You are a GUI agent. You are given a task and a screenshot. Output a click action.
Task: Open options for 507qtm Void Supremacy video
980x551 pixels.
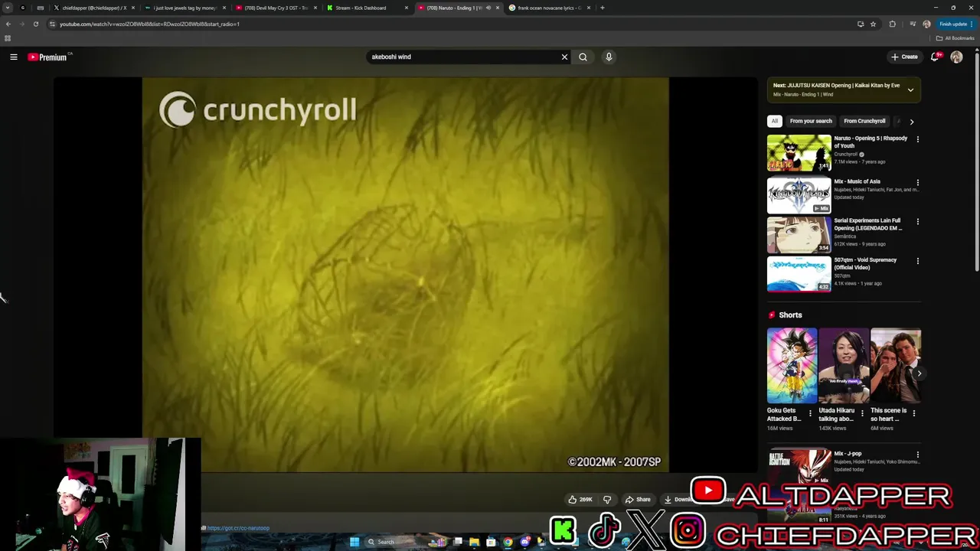pyautogui.click(x=917, y=260)
